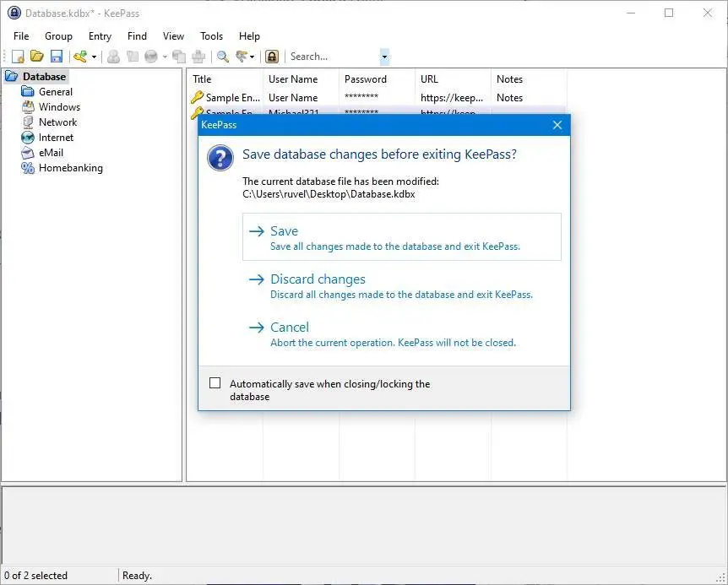728x585 pixels.
Task: Enable Automatically save when closing/locking checkbox
Action: pos(215,383)
